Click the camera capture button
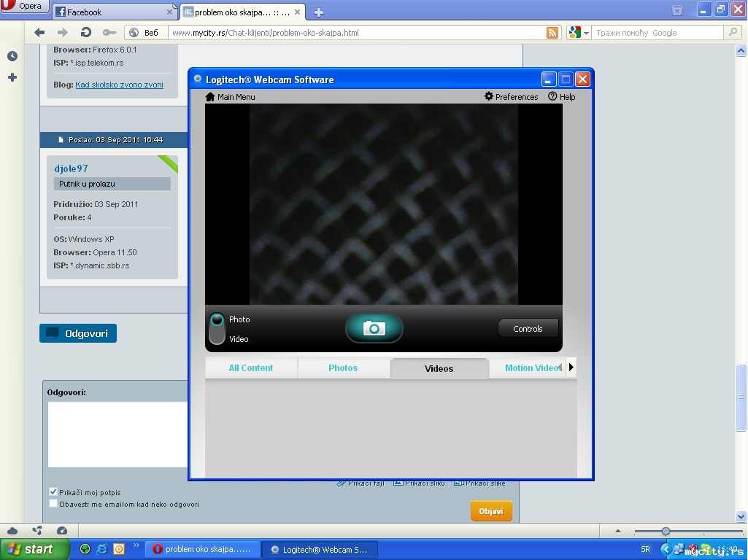 click(374, 328)
